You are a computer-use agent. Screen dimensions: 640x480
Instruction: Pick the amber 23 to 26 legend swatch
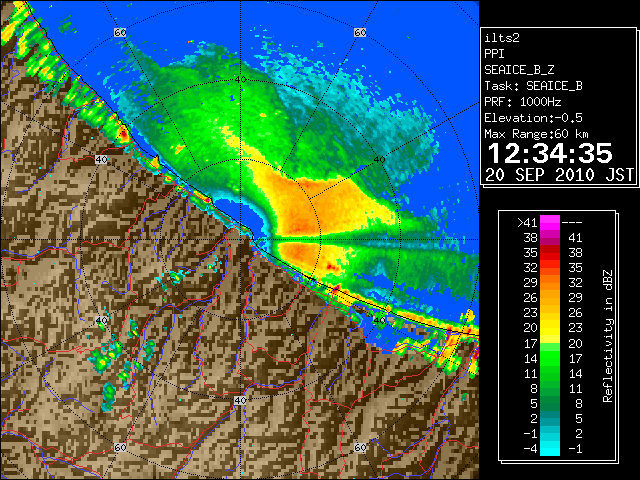(x=550, y=313)
